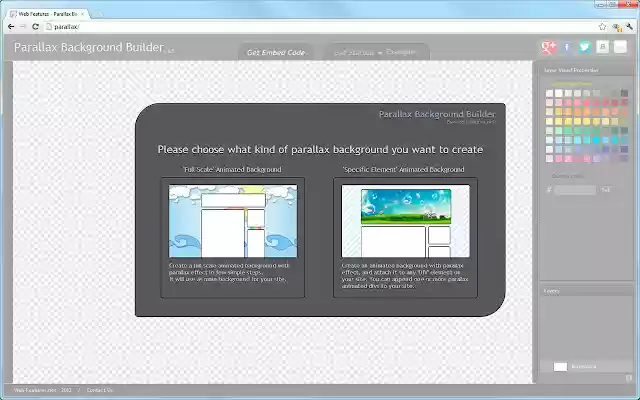Pick the dark teal swatch ending the green row
Viewport: 640px width, 400px height.
624,131
